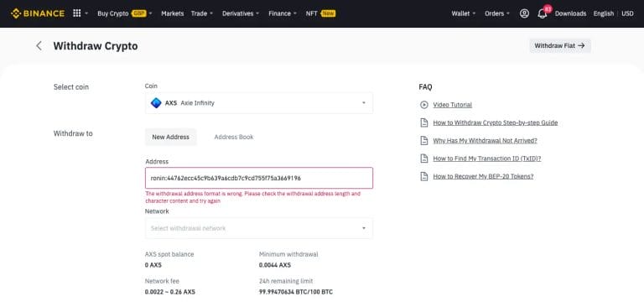644x307 pixels.
Task: Click the document icon beside Withdrawal Not Arrived
Action: click(x=423, y=141)
